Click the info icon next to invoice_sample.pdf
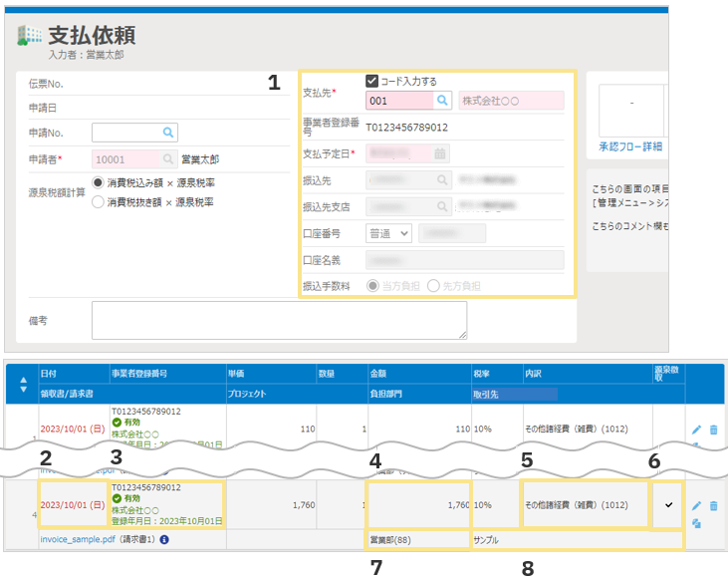The image size is (728, 579). (163, 539)
